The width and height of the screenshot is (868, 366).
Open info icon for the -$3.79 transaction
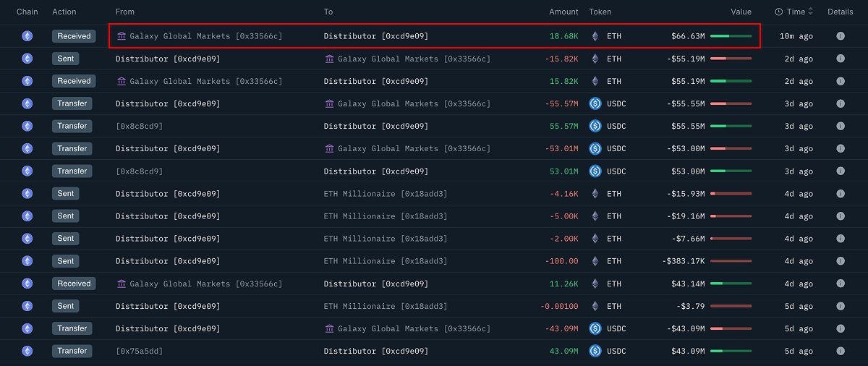840,306
